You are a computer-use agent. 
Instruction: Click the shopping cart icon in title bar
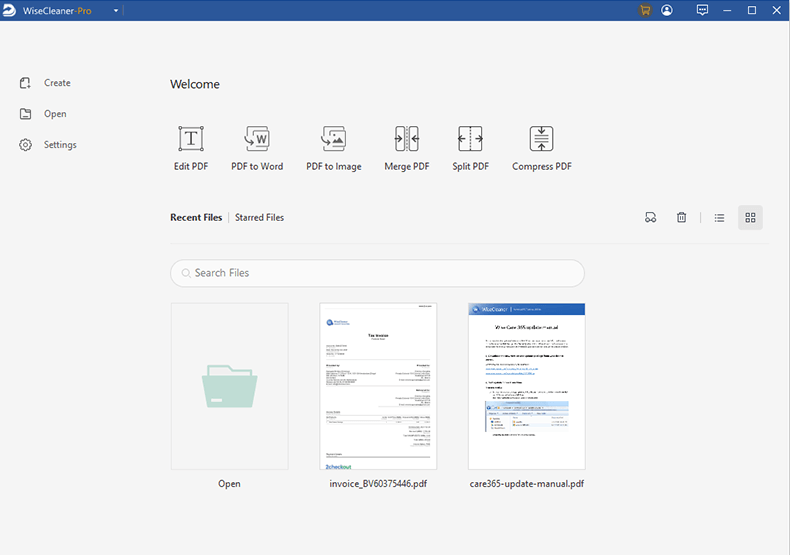[645, 10]
